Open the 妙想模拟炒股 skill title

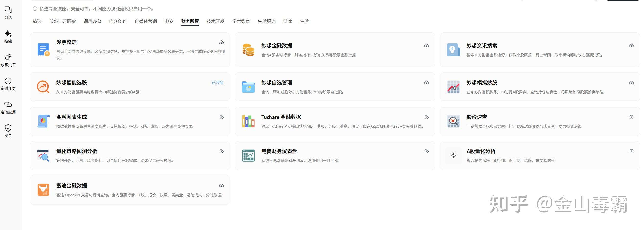coord(482,83)
